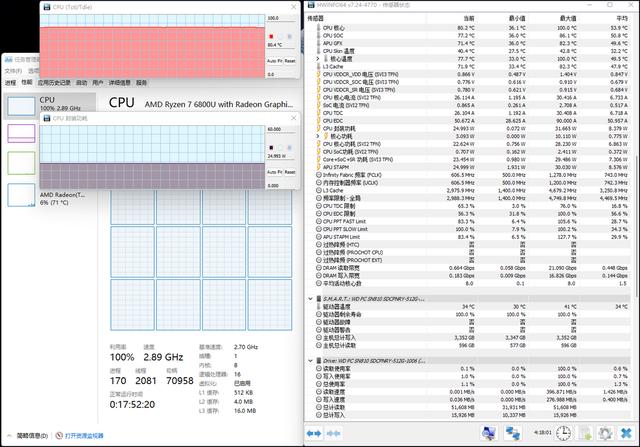Click the red color swatch in the Tctl/Tdie graph
This screenshot has height=447, width=640.
click(x=271, y=36)
